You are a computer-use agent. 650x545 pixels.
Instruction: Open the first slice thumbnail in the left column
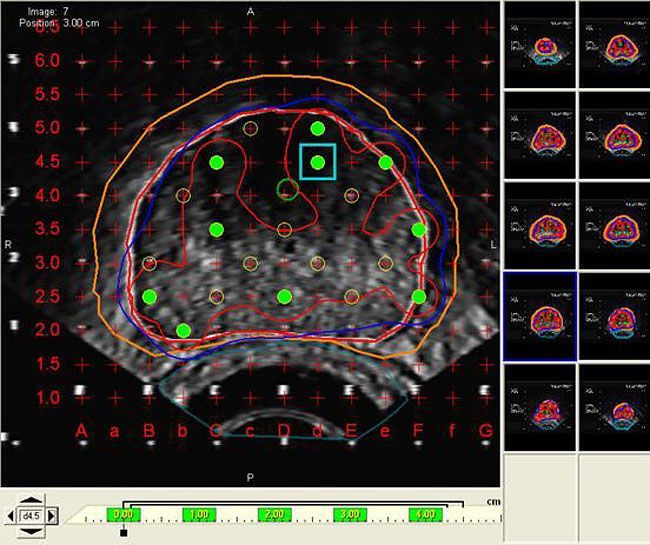coord(540,45)
